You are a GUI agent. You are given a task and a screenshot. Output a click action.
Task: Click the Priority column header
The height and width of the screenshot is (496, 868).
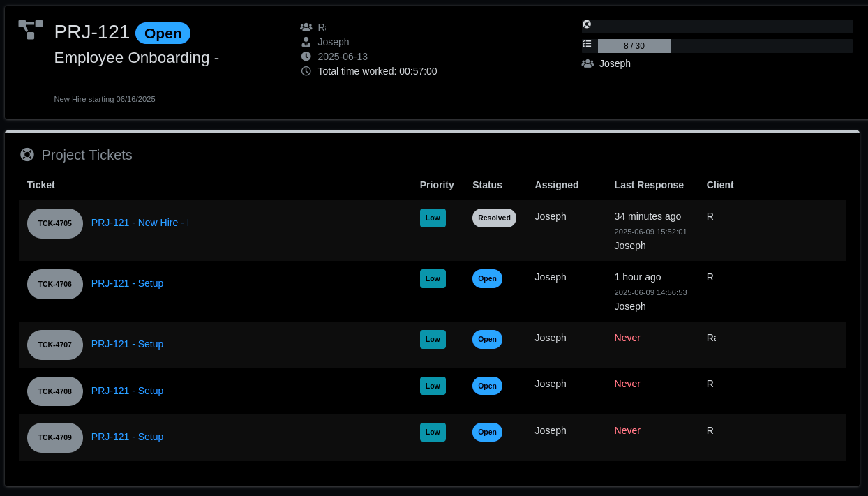pyautogui.click(x=437, y=185)
